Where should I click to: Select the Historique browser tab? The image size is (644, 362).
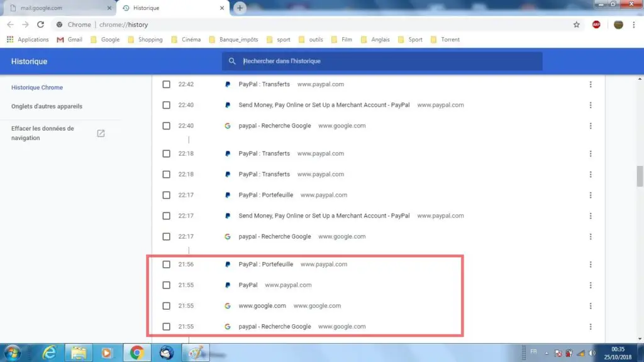172,8
